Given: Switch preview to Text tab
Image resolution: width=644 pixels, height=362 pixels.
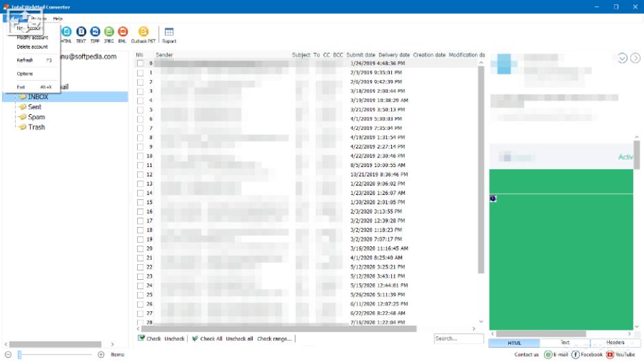Looking at the screenshot, I should pyautogui.click(x=565, y=343).
